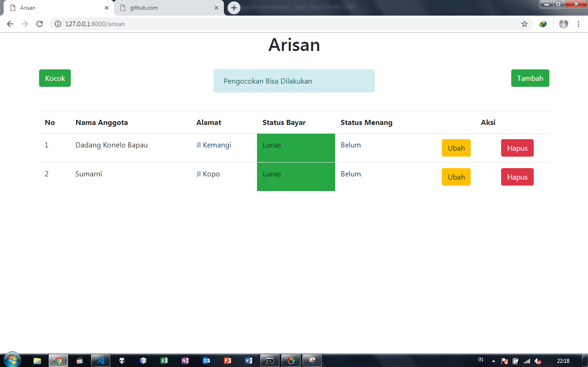Open Microsoft Excel from the taskbar
The width and height of the screenshot is (588, 367).
point(164,361)
